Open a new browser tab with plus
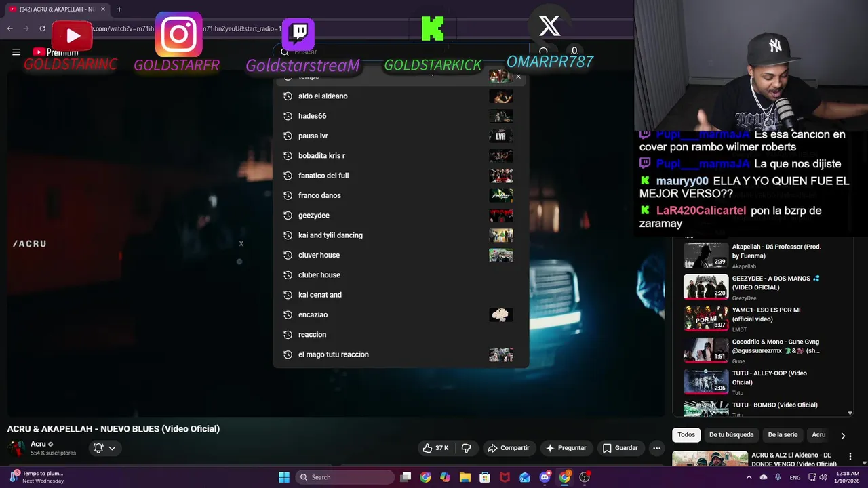The height and width of the screenshot is (488, 868). click(119, 9)
